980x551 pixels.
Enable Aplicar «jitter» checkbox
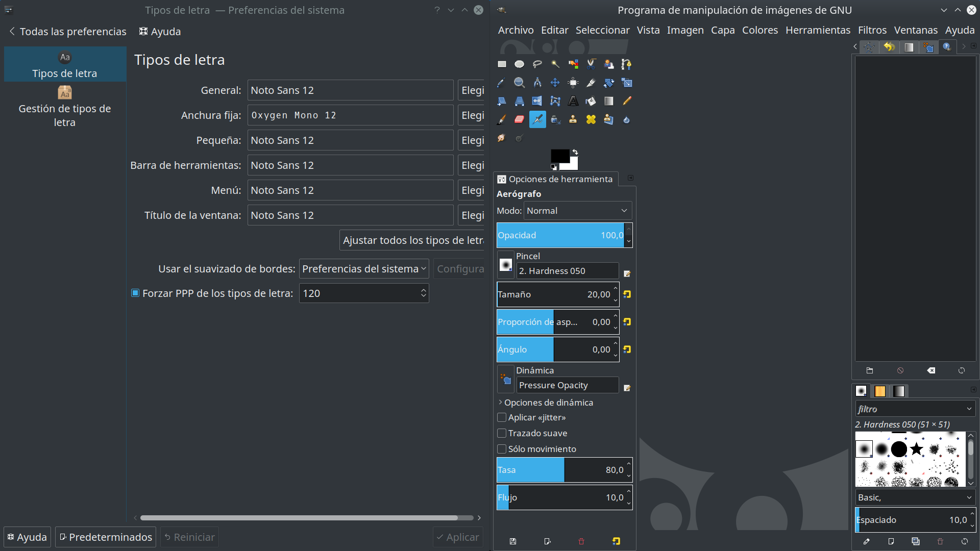point(502,417)
